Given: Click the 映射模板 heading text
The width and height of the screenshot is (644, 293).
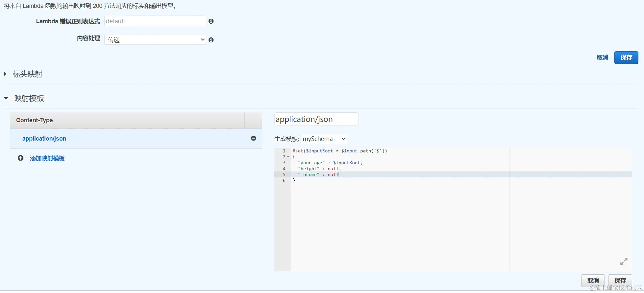Looking at the screenshot, I should pyautogui.click(x=29, y=98).
